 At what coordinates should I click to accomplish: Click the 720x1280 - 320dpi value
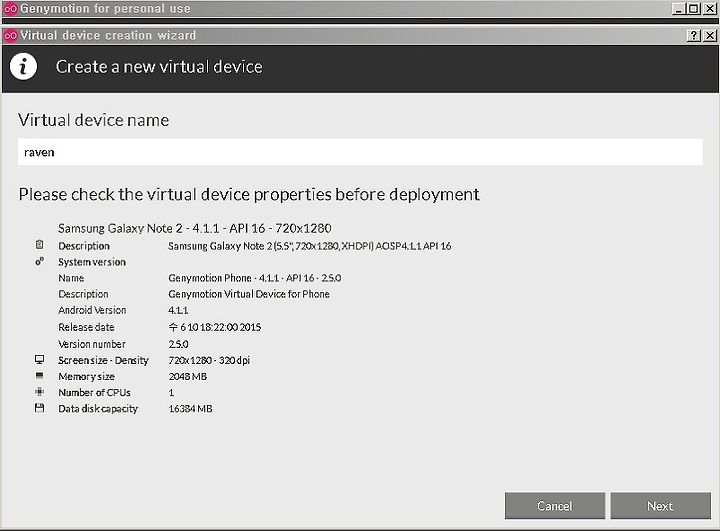click(x=209, y=360)
